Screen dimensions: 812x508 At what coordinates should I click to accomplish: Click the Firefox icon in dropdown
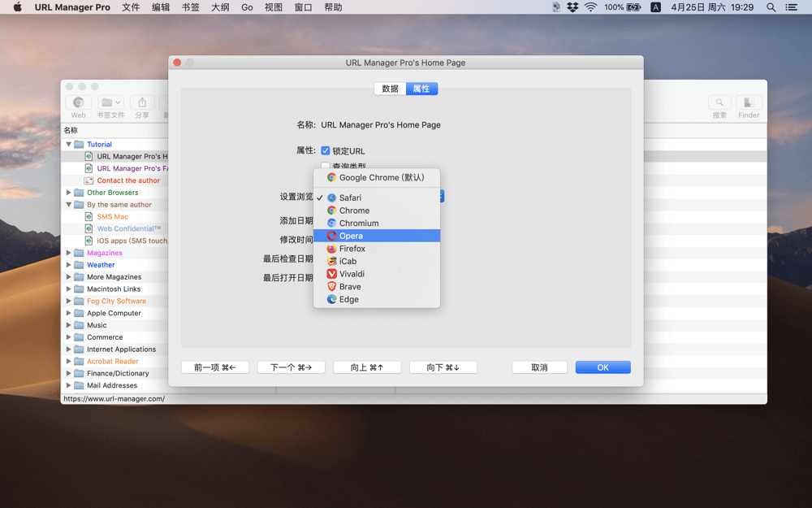point(331,248)
